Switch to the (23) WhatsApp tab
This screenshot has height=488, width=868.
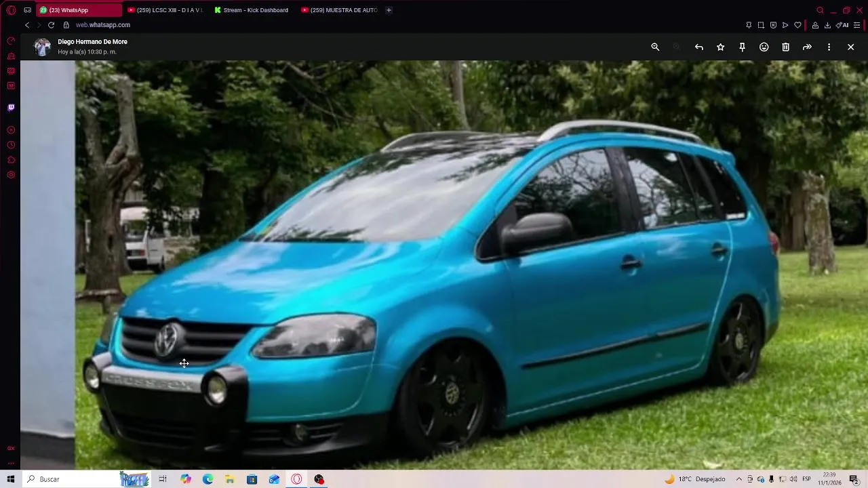79,10
